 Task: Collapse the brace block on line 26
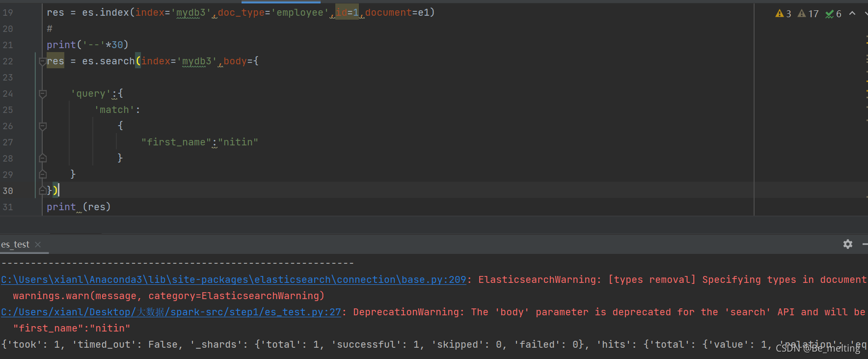[x=43, y=126]
